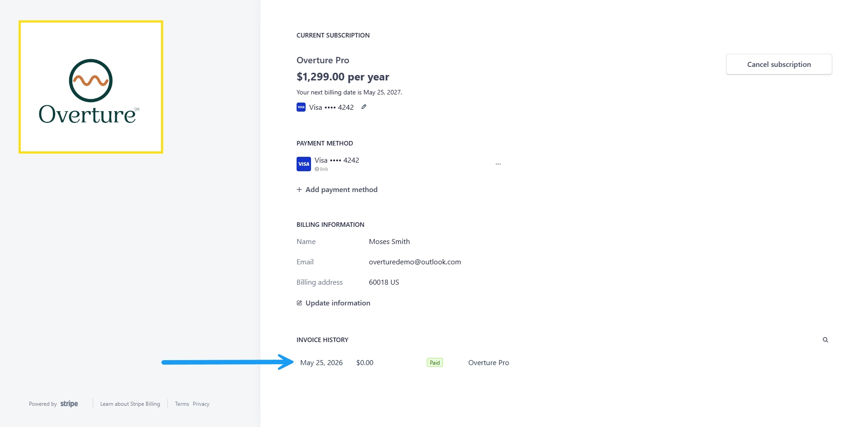Viewport: 868px width, 427px height.
Task: Click the small Visa icon in current subscription
Action: [301, 107]
